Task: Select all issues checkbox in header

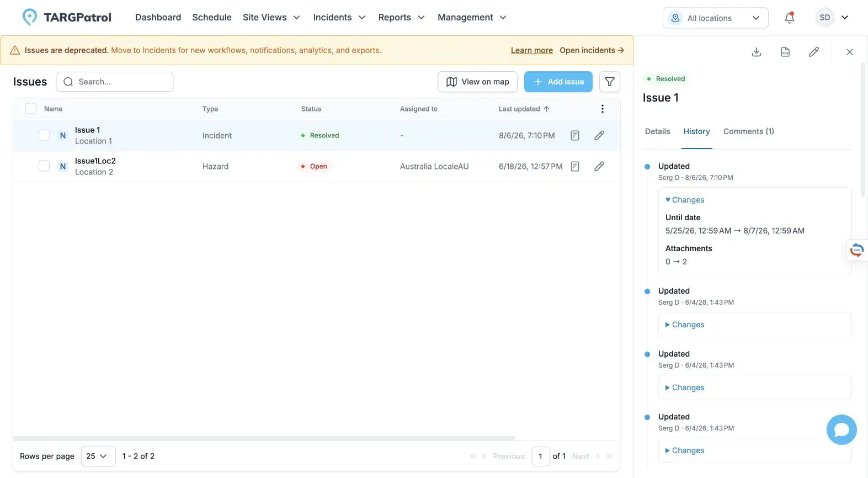Action: [x=31, y=109]
